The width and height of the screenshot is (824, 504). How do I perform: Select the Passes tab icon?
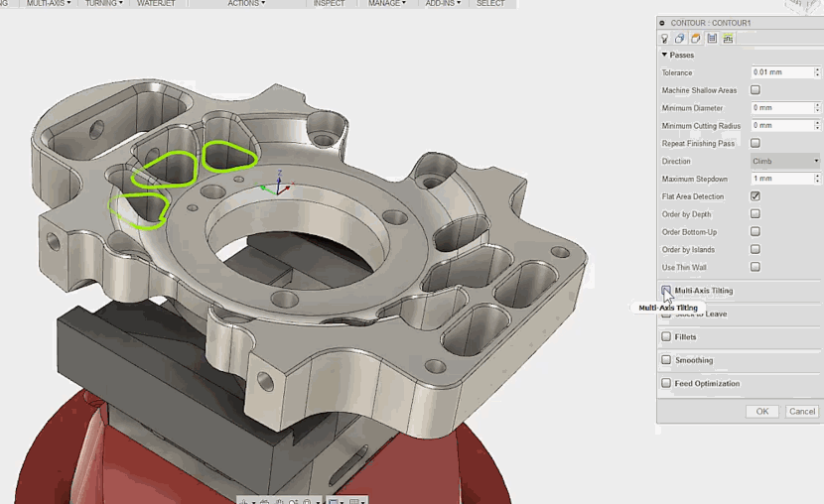click(712, 39)
